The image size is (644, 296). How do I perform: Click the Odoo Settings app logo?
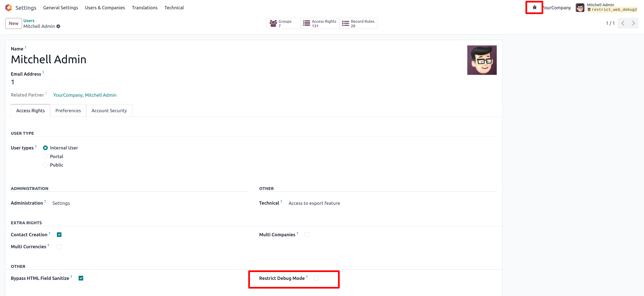tap(8, 7)
